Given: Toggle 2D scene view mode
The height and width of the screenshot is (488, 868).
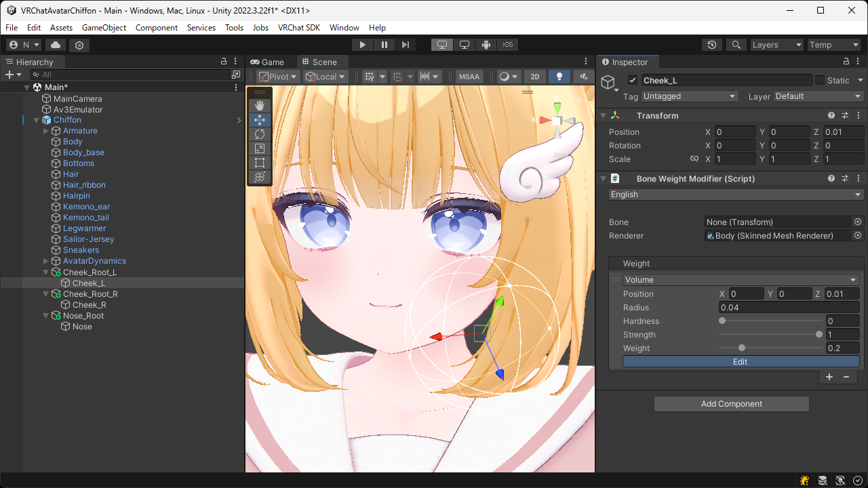Looking at the screenshot, I should pos(535,77).
